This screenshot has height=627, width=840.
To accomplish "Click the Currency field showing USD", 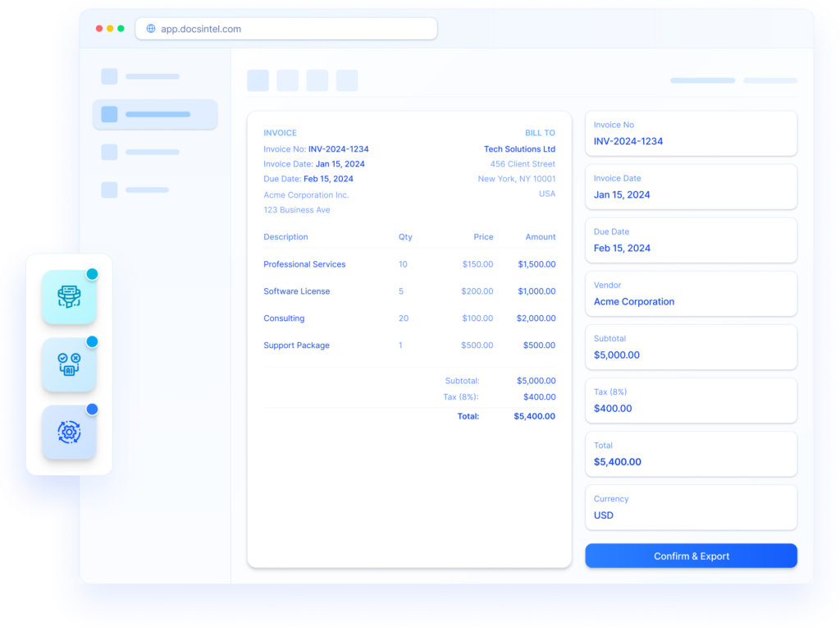I will pos(691,507).
